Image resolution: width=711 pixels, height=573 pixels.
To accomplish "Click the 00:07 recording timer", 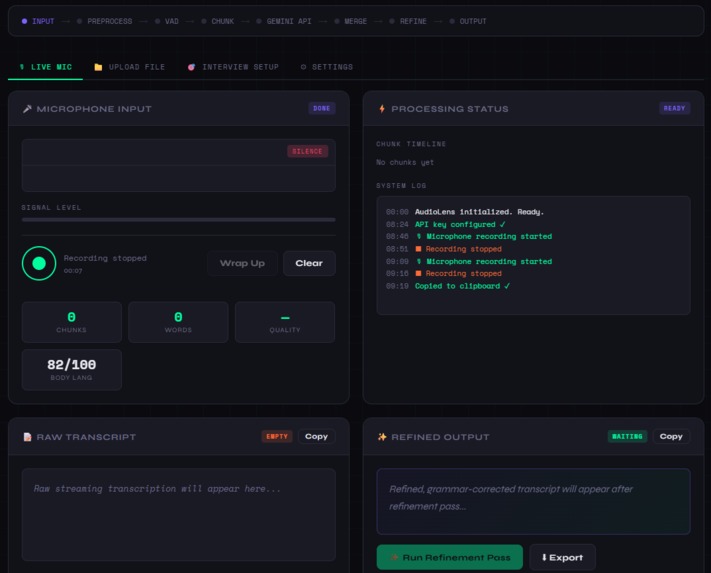I will click(x=73, y=271).
